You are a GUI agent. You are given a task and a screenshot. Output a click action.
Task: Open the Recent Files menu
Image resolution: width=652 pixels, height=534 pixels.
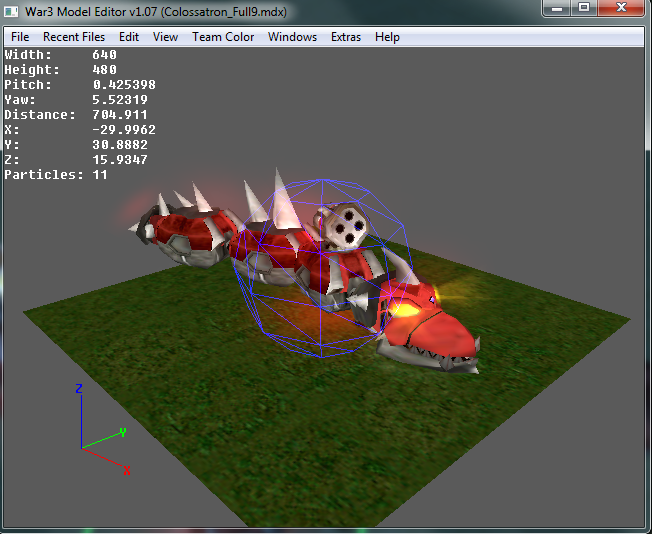pyautogui.click(x=74, y=37)
